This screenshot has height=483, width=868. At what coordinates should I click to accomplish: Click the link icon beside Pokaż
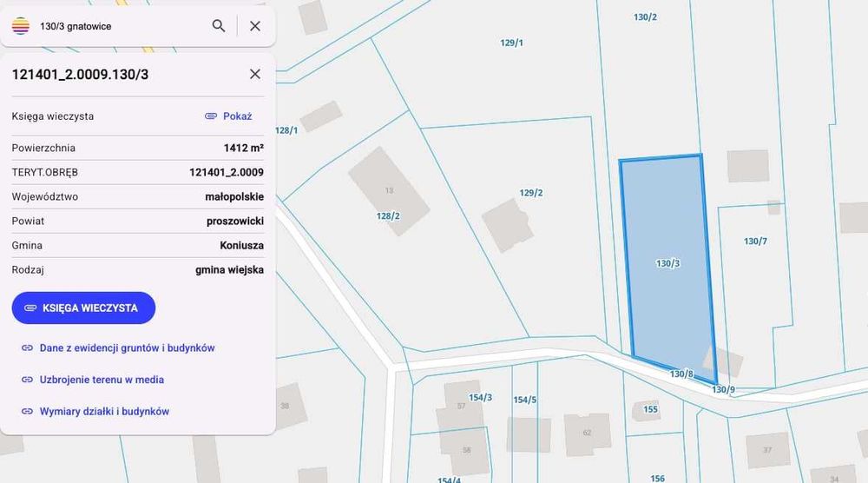point(211,116)
